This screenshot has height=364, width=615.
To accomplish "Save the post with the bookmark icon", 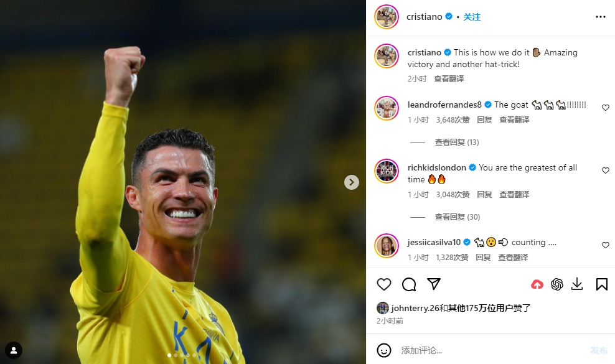I will tap(602, 284).
